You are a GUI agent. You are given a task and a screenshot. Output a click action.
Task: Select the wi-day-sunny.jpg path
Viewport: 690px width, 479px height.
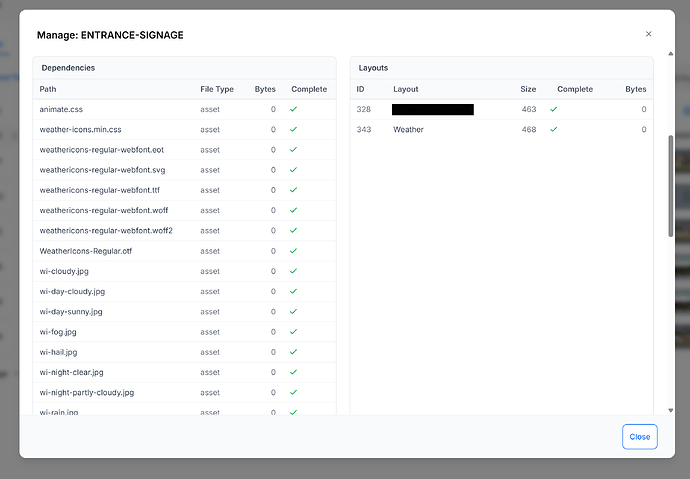click(71, 311)
